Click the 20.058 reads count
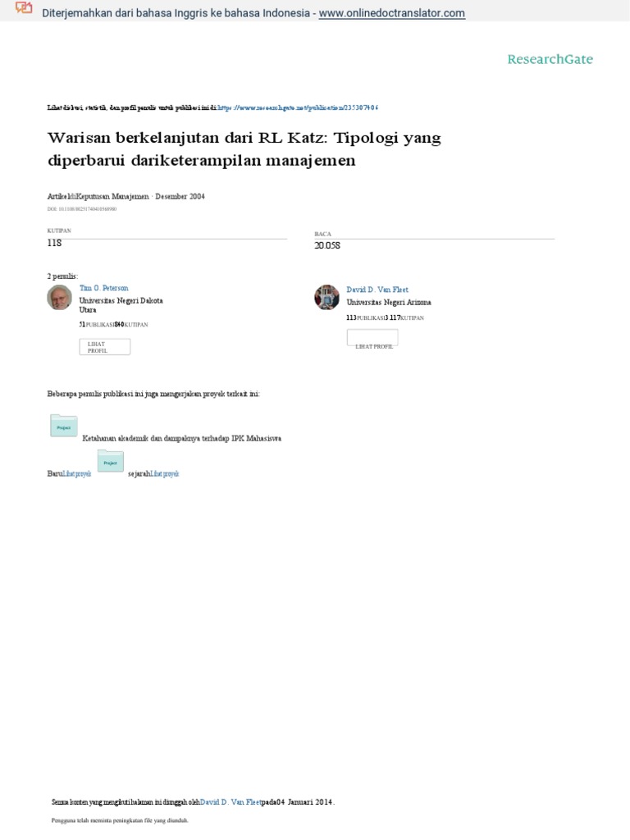The height and width of the screenshot is (840, 630). [x=327, y=245]
